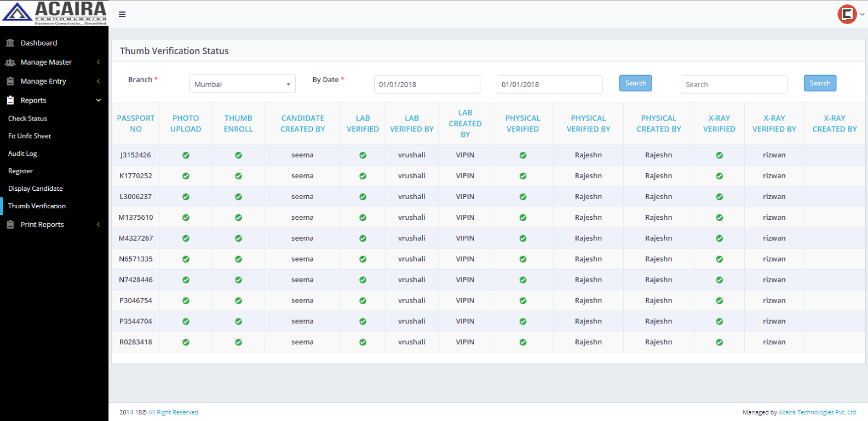Click lab verified checkmark for passport M1375610

click(363, 218)
